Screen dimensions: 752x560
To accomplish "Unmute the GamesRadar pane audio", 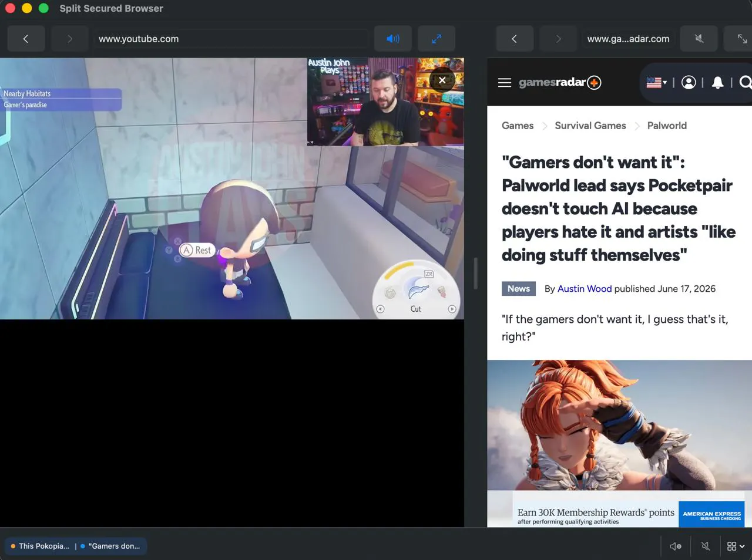I will click(x=699, y=39).
